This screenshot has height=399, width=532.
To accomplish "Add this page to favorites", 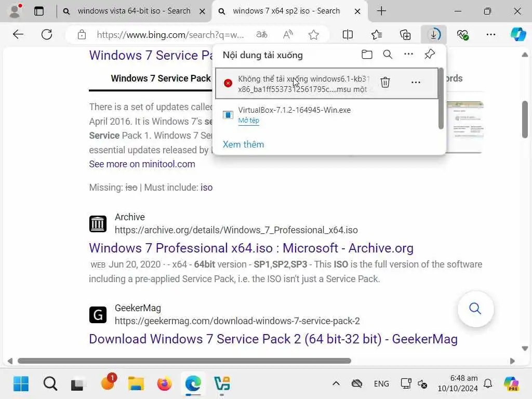I will click(x=313, y=35).
